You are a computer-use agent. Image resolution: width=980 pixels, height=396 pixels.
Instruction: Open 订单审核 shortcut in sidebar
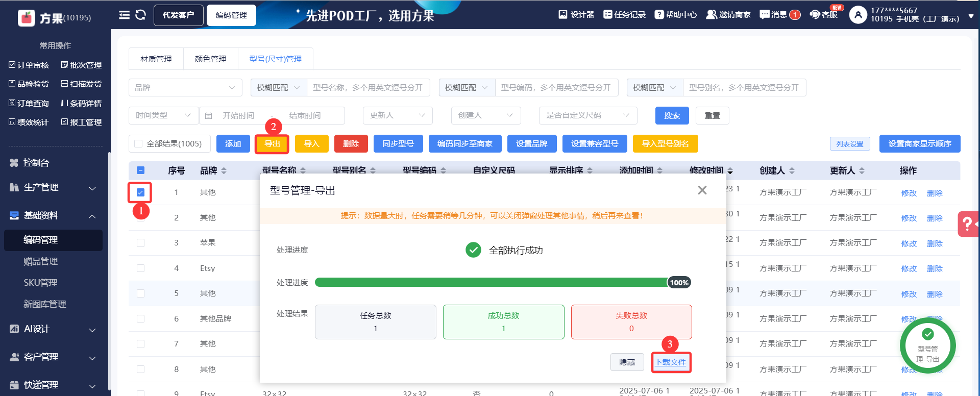(x=29, y=65)
